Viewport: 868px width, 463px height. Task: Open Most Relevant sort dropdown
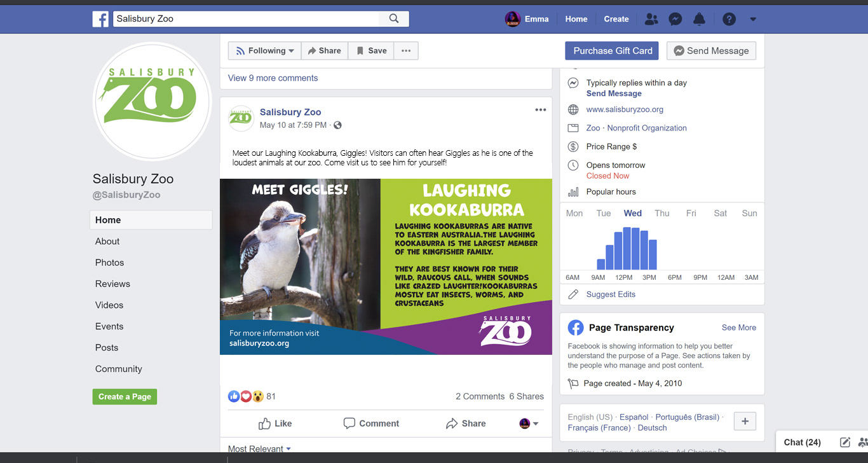[x=259, y=448]
